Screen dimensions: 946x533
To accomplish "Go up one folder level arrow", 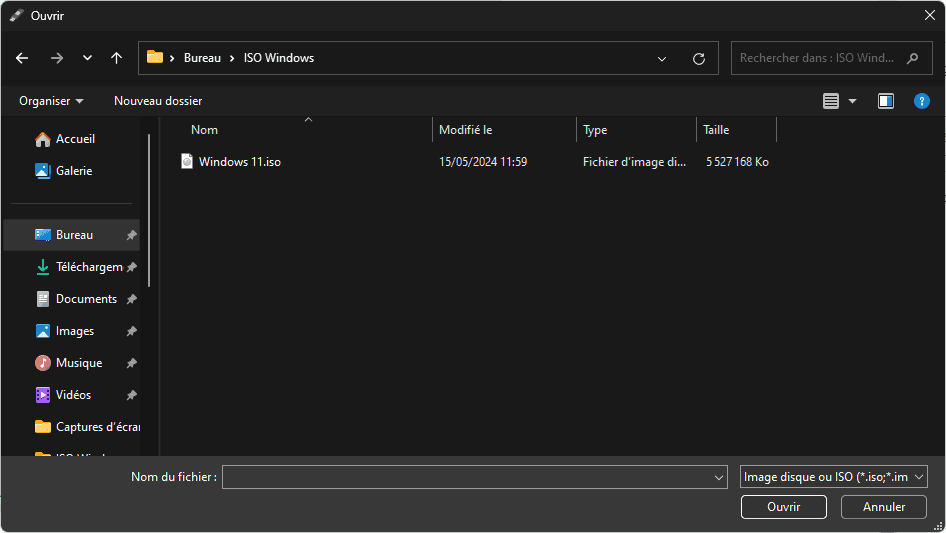I will tap(116, 58).
